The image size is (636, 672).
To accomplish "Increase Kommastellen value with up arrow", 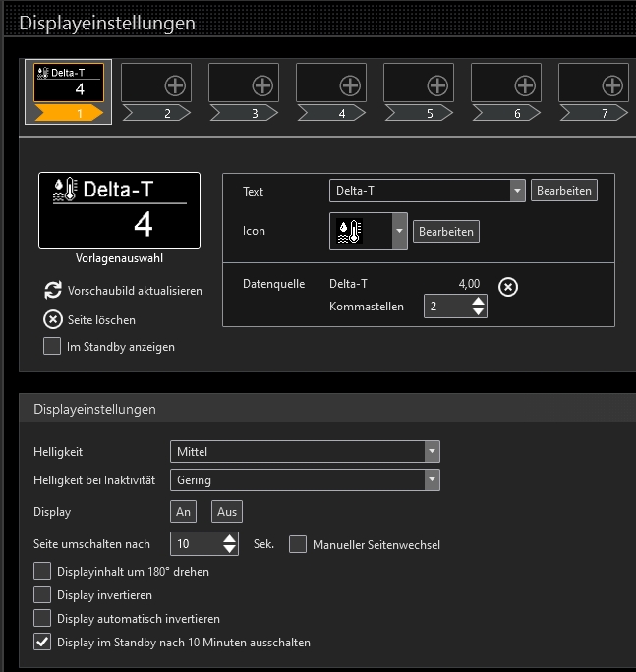I will (x=478, y=301).
